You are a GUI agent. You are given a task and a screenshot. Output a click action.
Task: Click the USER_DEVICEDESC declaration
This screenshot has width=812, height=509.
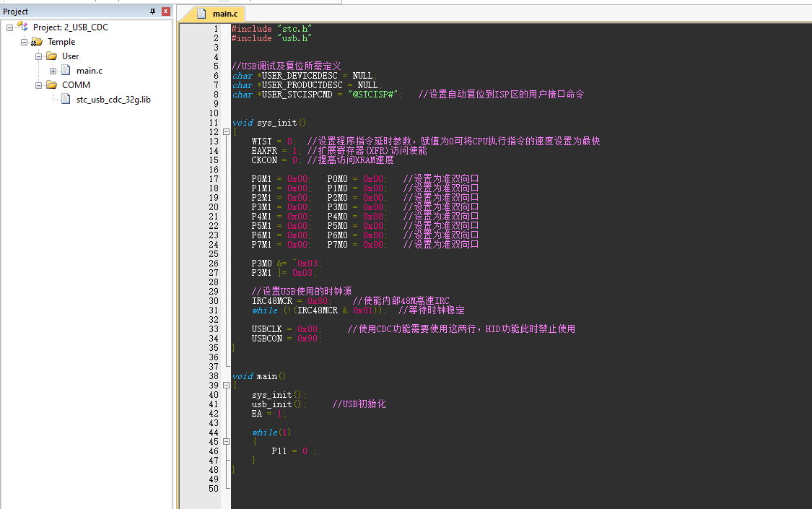[305, 76]
